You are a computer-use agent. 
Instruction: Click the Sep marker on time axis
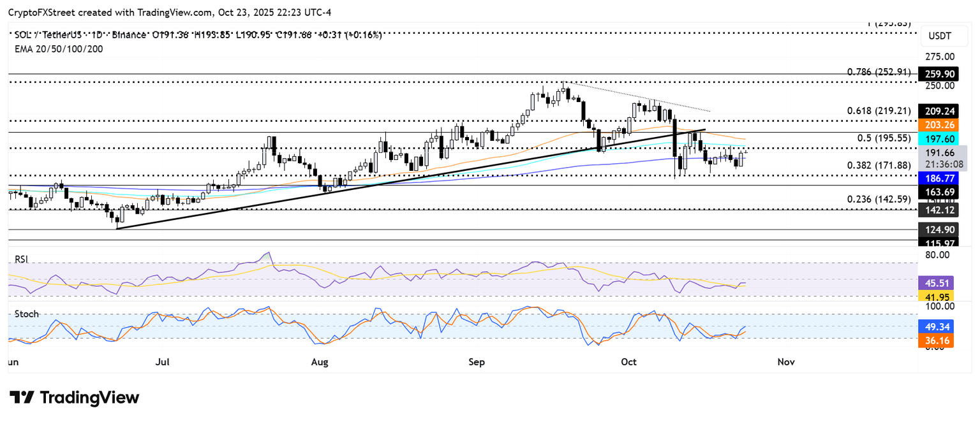point(477,362)
